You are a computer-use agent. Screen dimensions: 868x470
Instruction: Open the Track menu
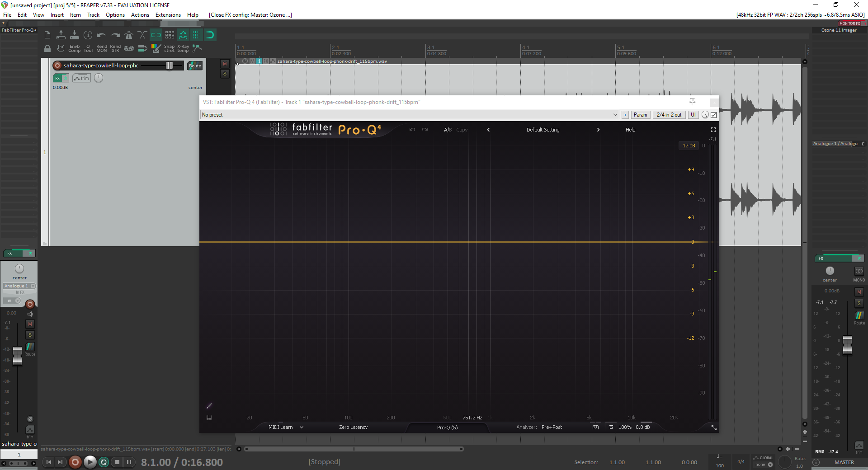pos(93,15)
